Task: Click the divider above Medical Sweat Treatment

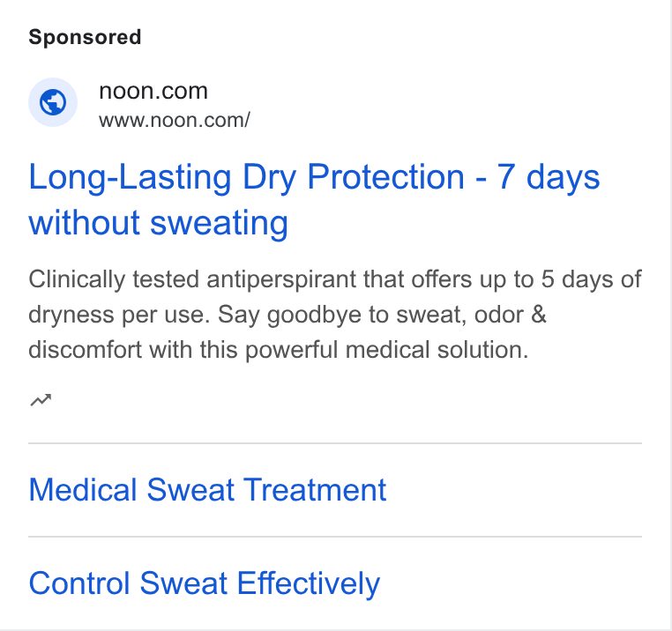Action: click(x=335, y=443)
